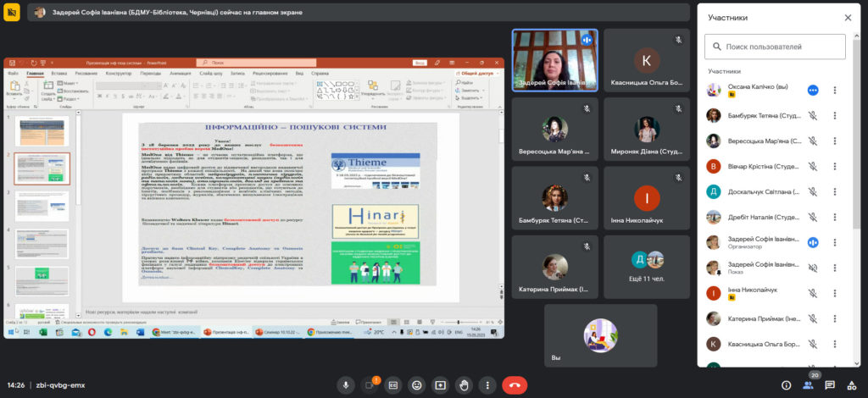The width and height of the screenshot is (868, 398).
Task: Click the people icon showing 20 participants
Action: (808, 385)
